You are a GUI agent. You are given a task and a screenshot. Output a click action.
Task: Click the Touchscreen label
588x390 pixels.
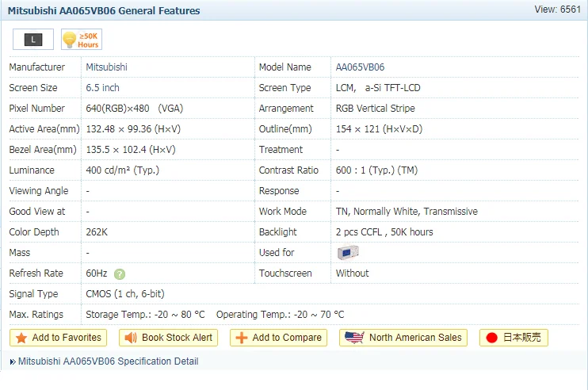click(x=285, y=273)
